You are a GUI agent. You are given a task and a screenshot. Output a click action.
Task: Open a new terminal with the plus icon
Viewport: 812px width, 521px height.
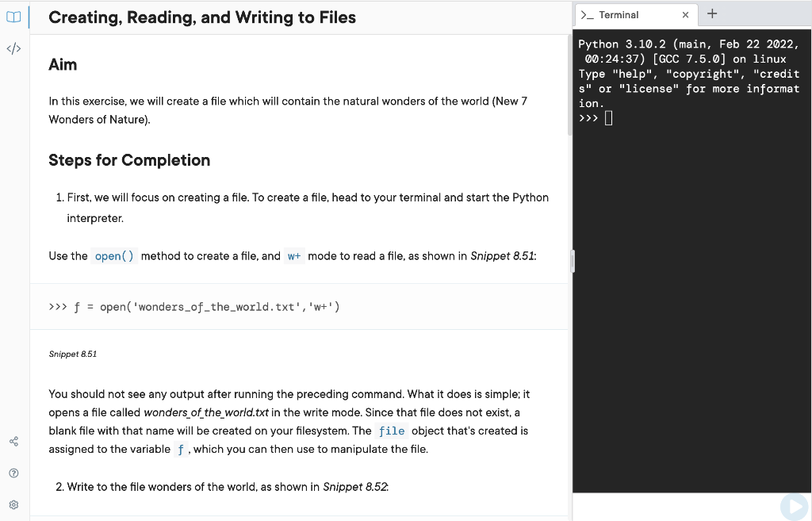(x=711, y=13)
